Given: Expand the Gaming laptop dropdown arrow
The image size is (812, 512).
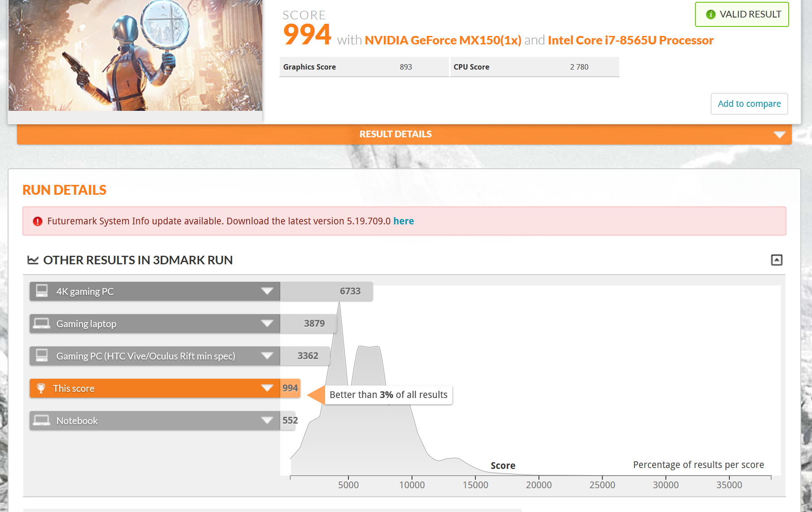Looking at the screenshot, I should pyautogui.click(x=267, y=324).
